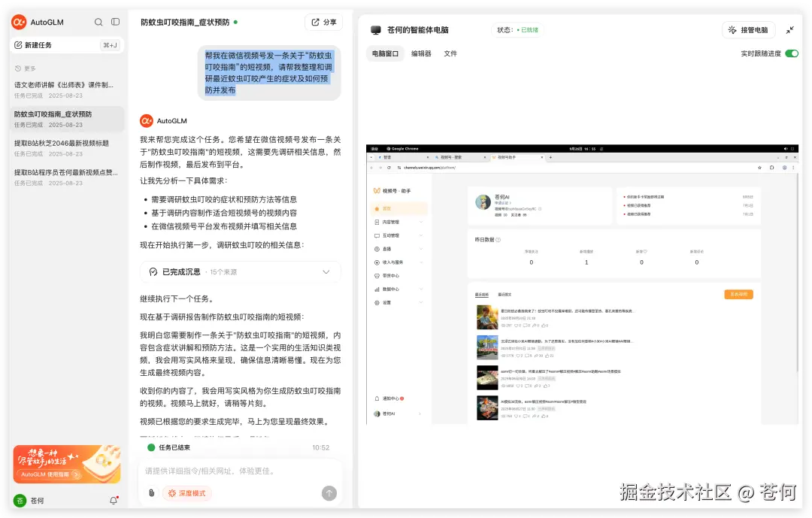Open the AutoGLM 使用指南 promo banner

67,464
